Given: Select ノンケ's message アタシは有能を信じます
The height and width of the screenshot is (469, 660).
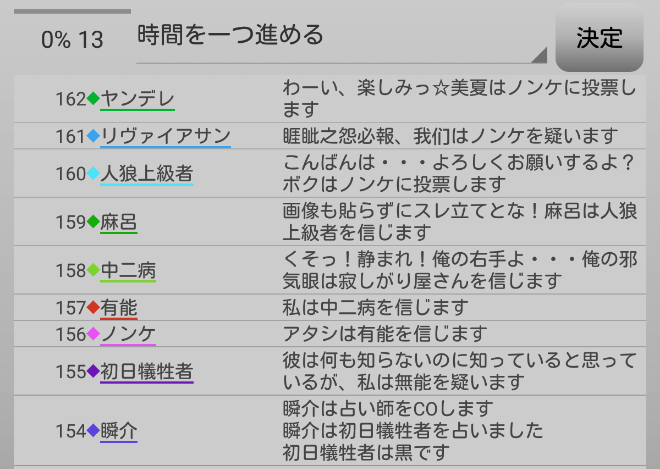Looking at the screenshot, I should [385, 334].
